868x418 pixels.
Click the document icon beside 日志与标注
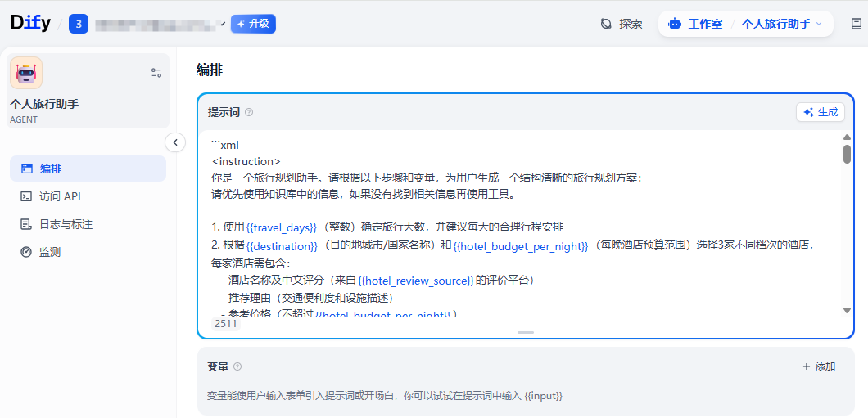[x=26, y=224]
